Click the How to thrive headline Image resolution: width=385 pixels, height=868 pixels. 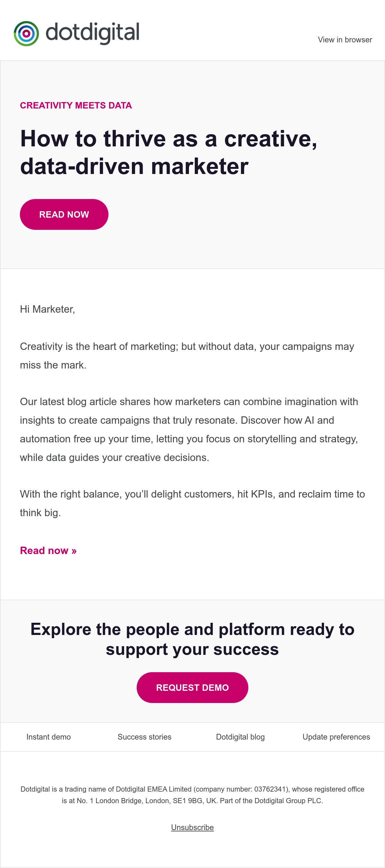tap(168, 152)
